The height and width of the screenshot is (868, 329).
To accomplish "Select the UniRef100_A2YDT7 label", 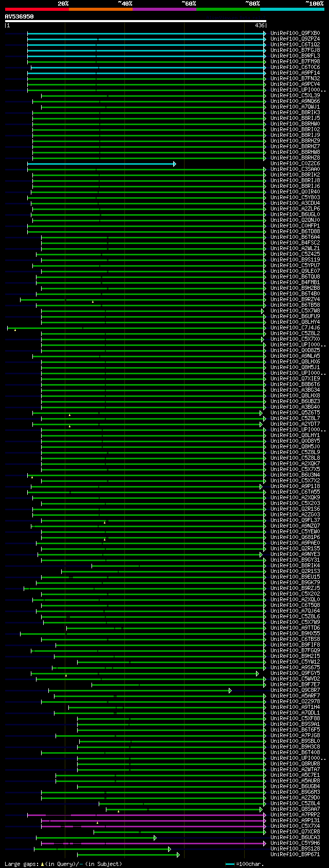I will coord(295,424).
